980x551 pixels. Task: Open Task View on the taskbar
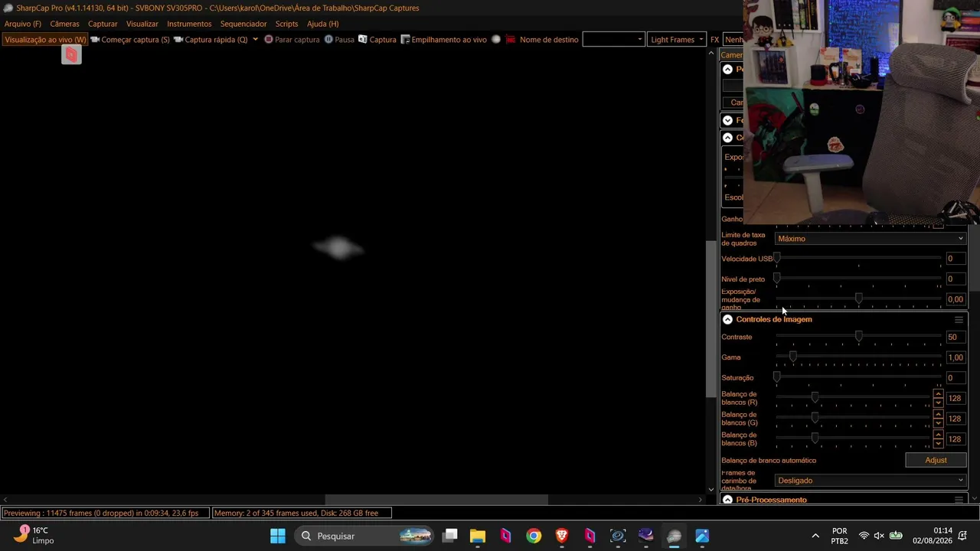pos(450,536)
